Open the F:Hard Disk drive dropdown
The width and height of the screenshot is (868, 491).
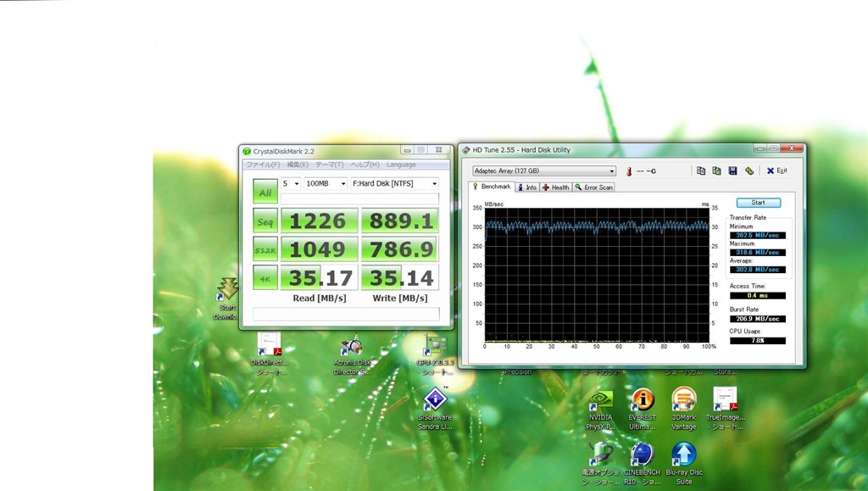coord(395,183)
